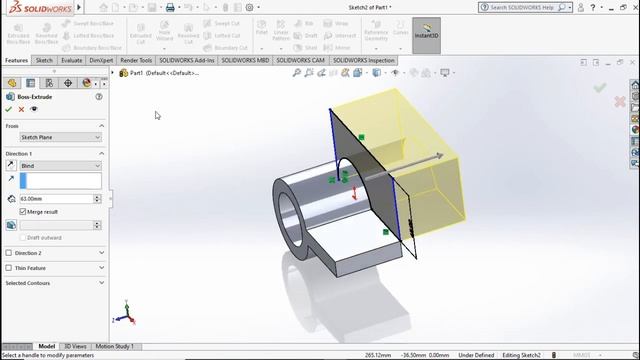Click Print icon in top toolbar
640x360 pixels.
coord(170,7)
